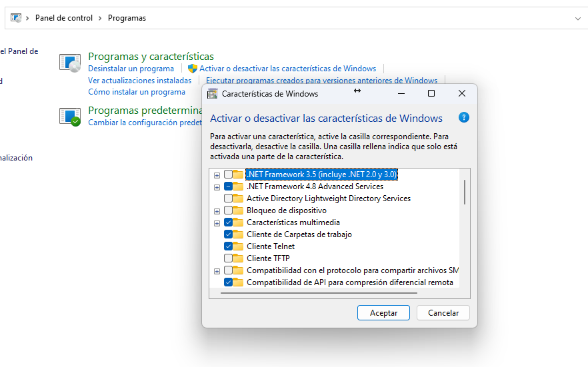
Task: Close the Características de Windows dialog
Action: coord(462,93)
